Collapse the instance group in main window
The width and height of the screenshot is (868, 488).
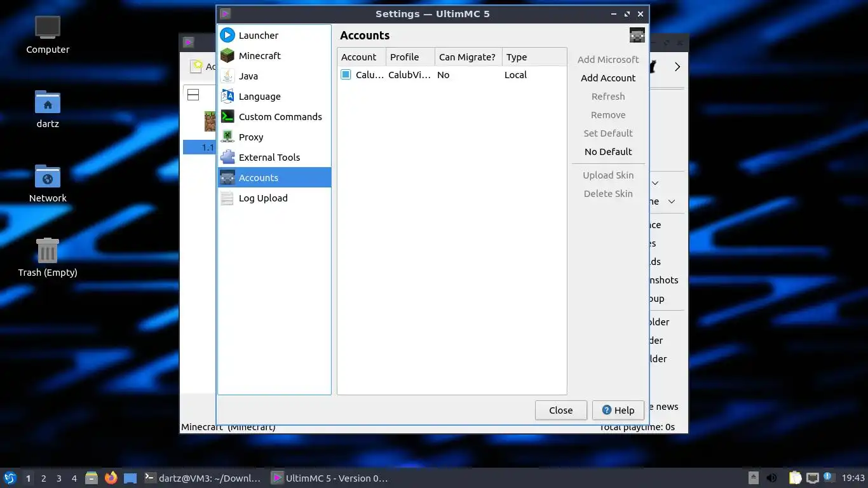pyautogui.click(x=193, y=95)
